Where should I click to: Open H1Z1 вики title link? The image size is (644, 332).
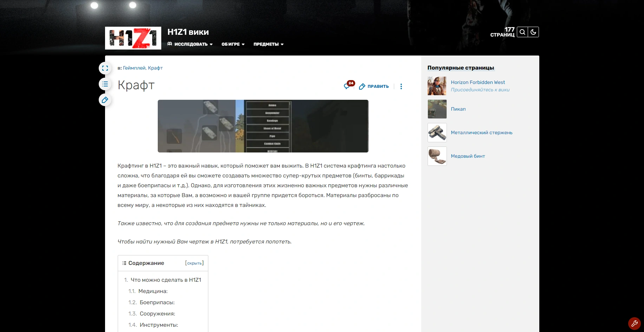[188, 32]
